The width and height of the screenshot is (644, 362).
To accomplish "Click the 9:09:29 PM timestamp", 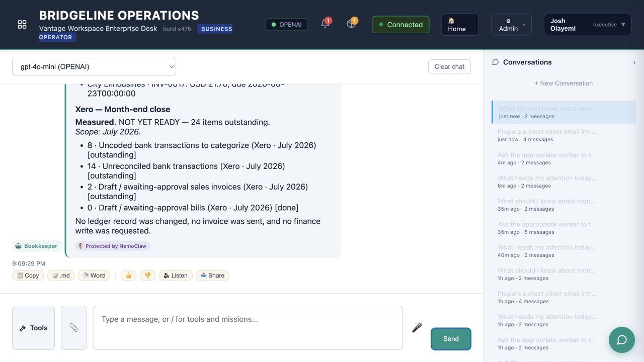I will [29, 263].
